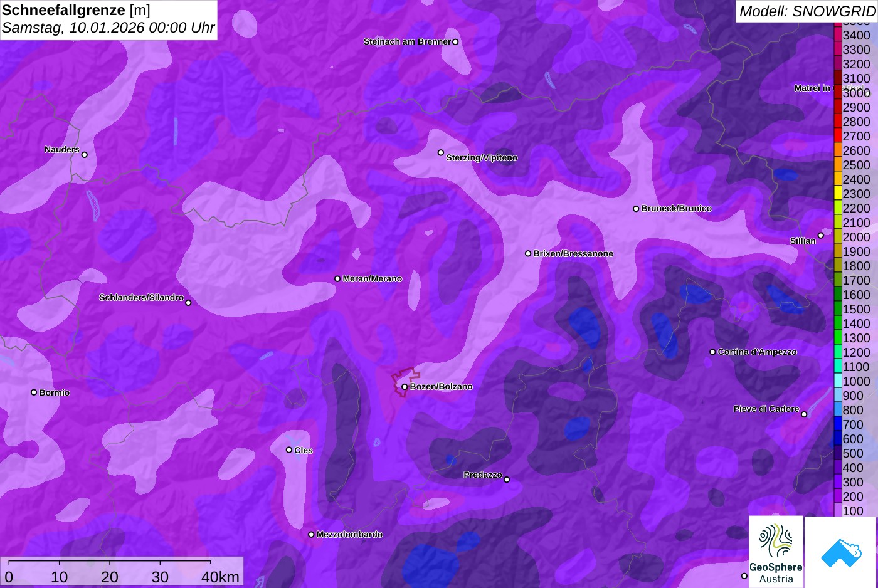Click the legend value '2000'
This screenshot has width=878, height=588.
856,237
